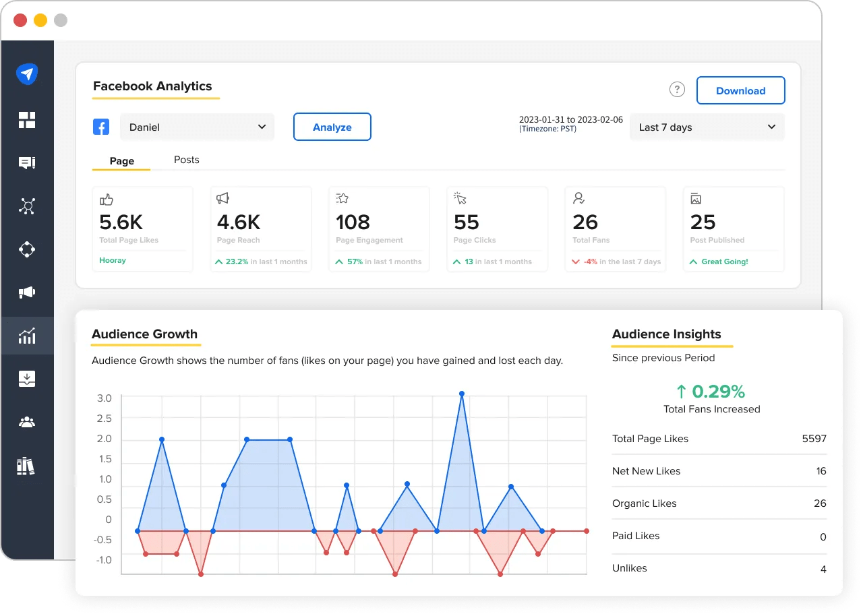Select the Analytics bar chart sidebar icon

[27, 336]
